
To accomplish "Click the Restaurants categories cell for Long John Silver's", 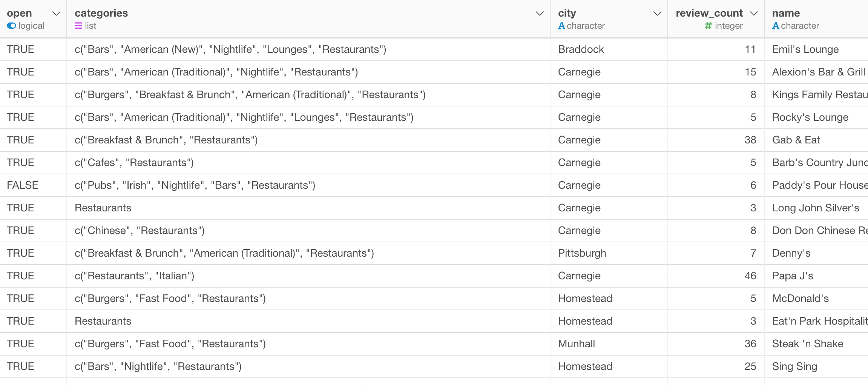I will (308, 208).
